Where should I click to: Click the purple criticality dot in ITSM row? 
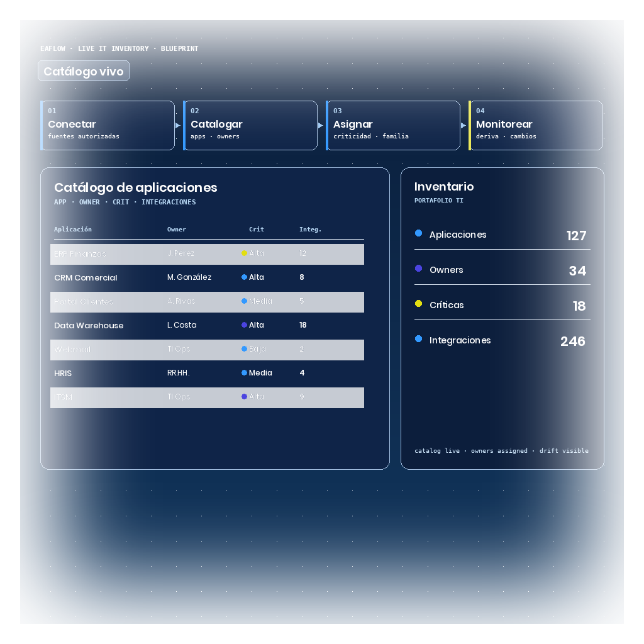pyautogui.click(x=245, y=397)
